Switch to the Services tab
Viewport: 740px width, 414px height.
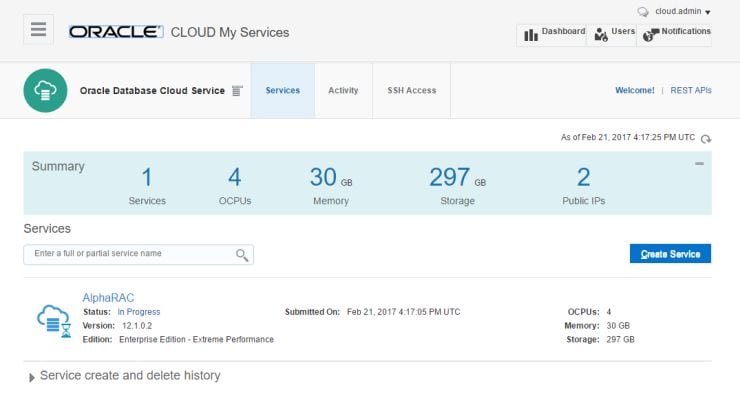pyautogui.click(x=282, y=91)
